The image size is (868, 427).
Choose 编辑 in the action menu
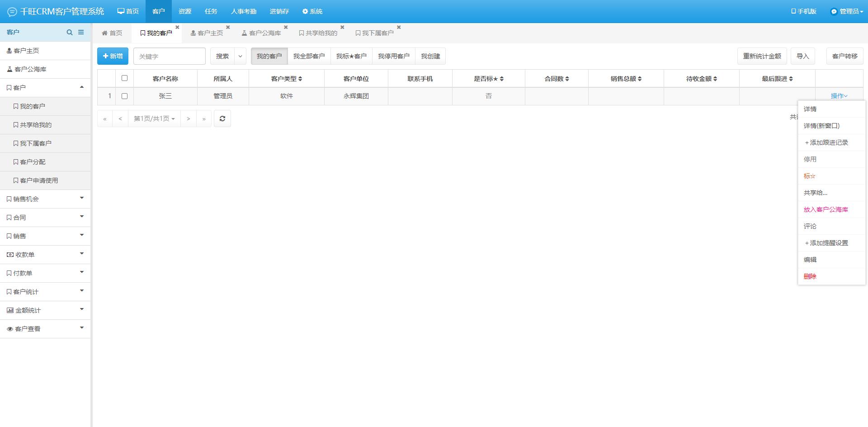[832, 260]
